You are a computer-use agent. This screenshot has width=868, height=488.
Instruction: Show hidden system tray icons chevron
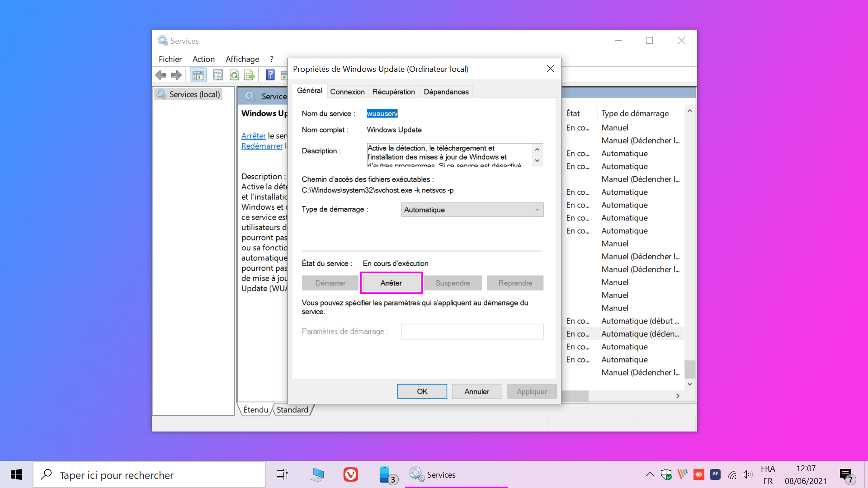[650, 474]
